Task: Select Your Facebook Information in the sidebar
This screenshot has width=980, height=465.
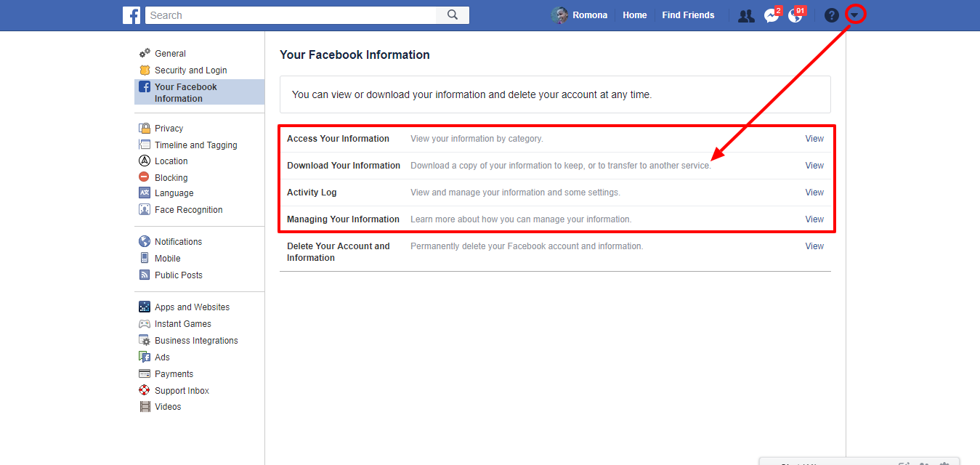Action: (199, 92)
